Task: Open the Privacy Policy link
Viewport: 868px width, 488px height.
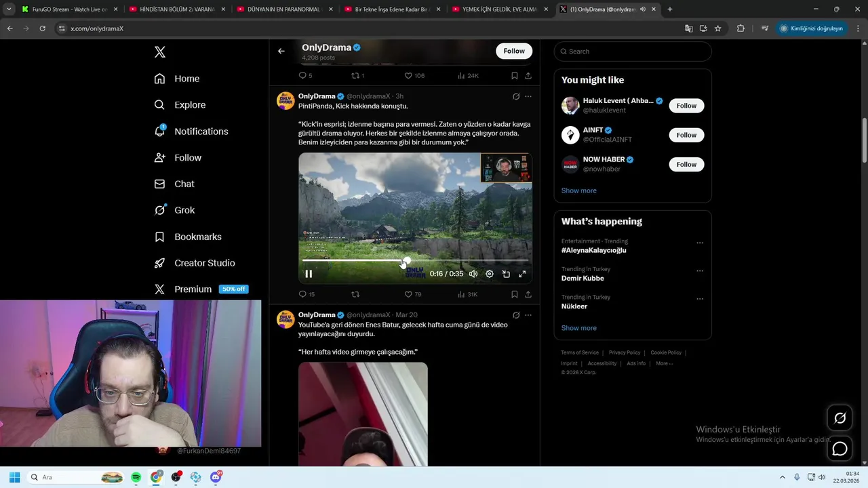Action: pos(625,352)
